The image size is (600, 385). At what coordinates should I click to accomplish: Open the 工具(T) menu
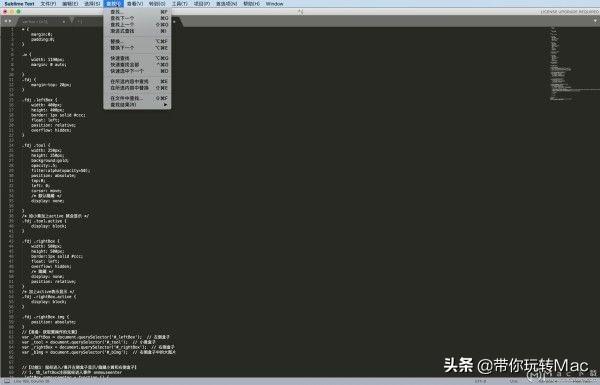point(179,4)
